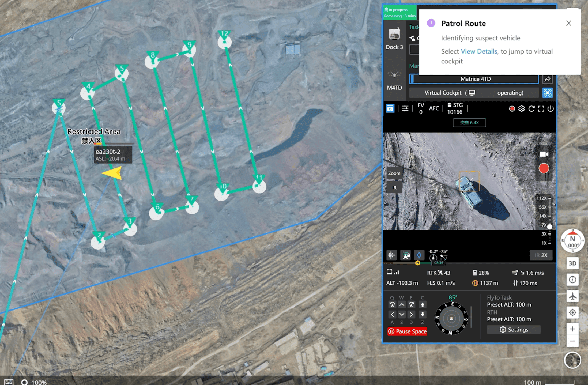Switch the map to 3D view
This screenshot has height=385, width=588.
tap(572, 263)
